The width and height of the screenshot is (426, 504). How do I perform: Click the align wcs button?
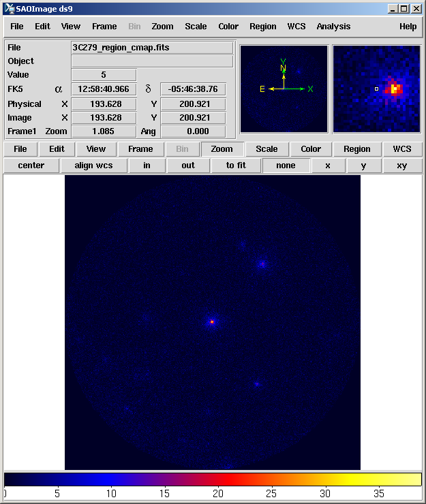[x=93, y=166]
